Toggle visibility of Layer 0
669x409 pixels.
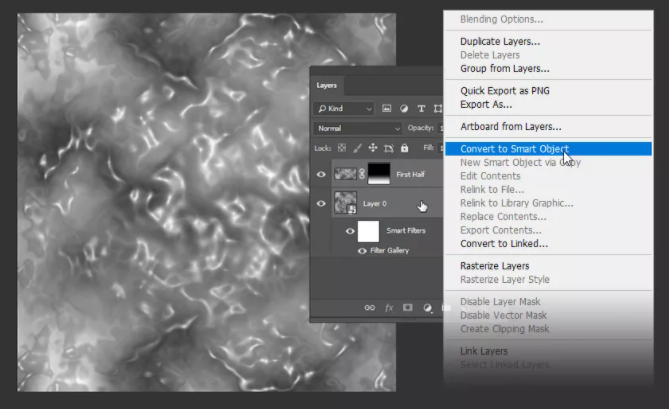[x=321, y=203]
